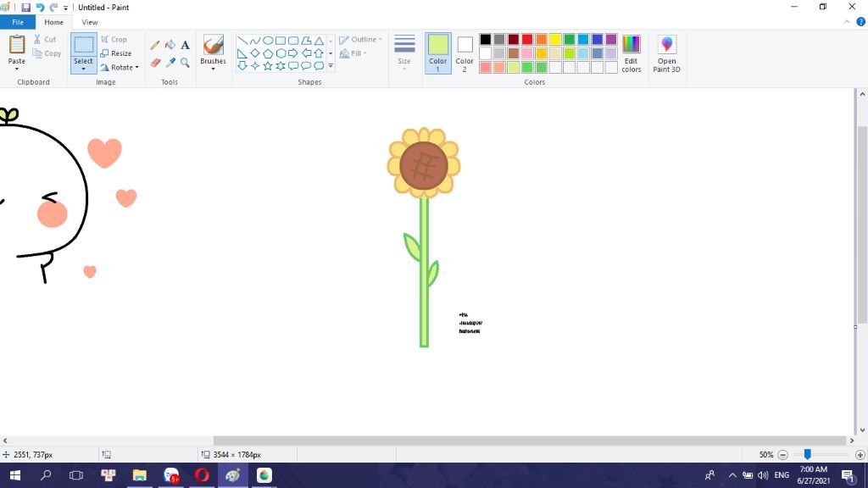Image resolution: width=868 pixels, height=488 pixels.
Task: Pick the Line shape
Action: click(x=242, y=41)
